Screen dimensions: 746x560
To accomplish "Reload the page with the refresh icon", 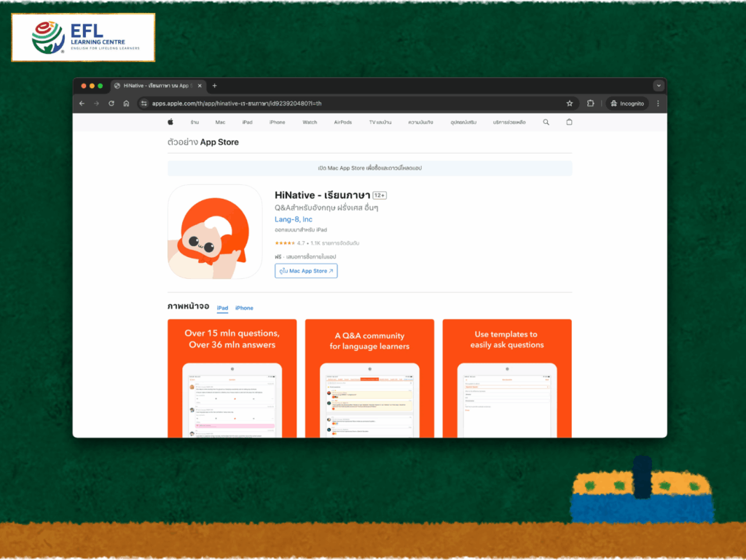I will point(111,103).
